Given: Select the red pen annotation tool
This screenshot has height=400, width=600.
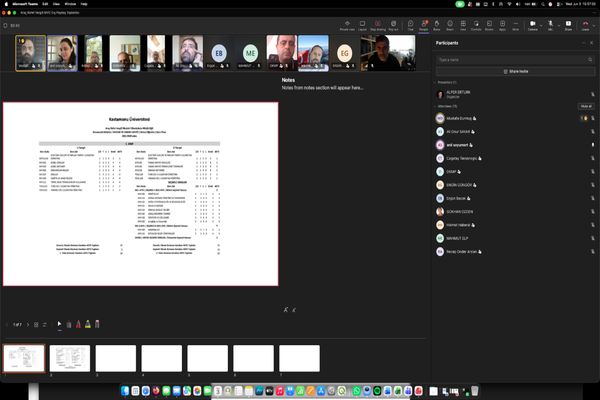Looking at the screenshot, I should pyautogui.click(x=78, y=325).
